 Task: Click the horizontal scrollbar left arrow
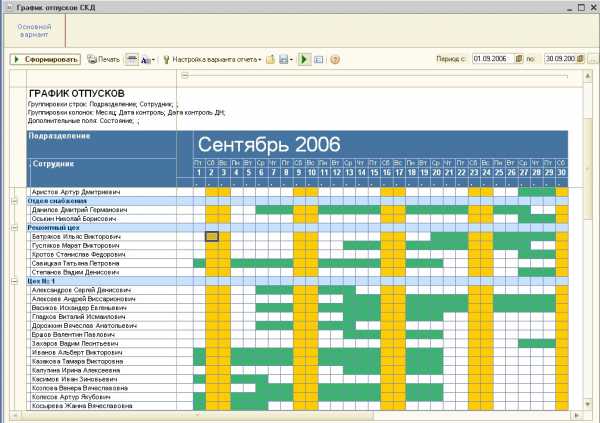click(15, 415)
